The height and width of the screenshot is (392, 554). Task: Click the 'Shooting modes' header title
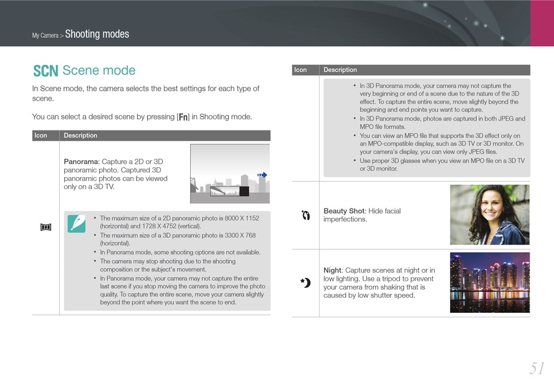97,34
